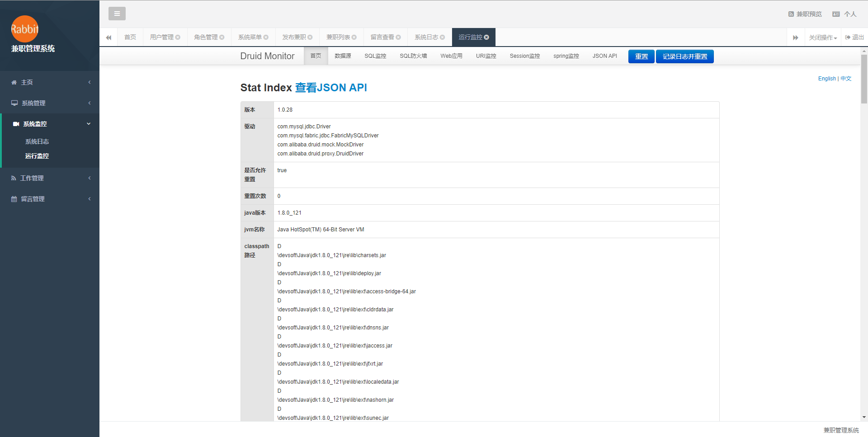Click the hamburger menu toggle button
The image size is (868, 437).
[x=117, y=14]
